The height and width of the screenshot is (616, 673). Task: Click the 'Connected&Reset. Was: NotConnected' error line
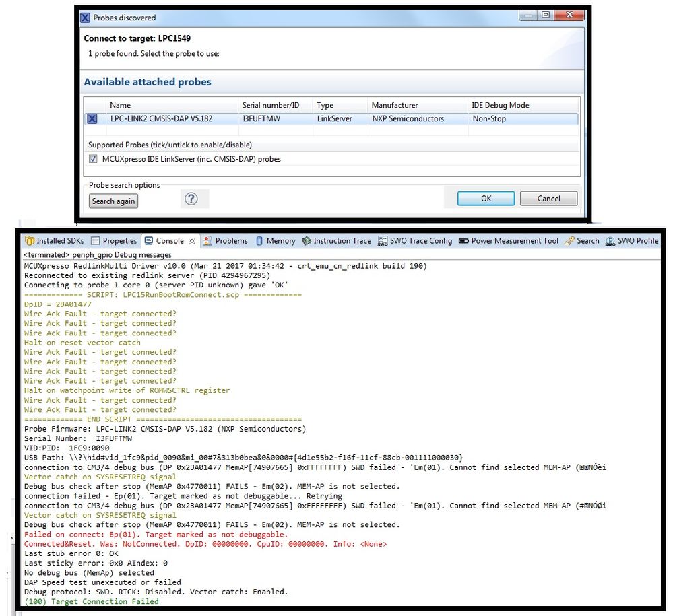coord(205,544)
